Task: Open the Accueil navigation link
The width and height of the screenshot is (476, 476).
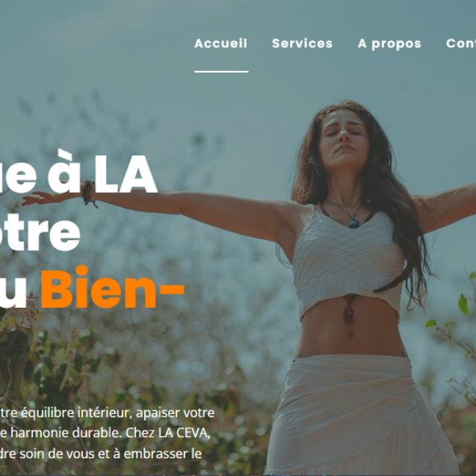Action: (220, 43)
